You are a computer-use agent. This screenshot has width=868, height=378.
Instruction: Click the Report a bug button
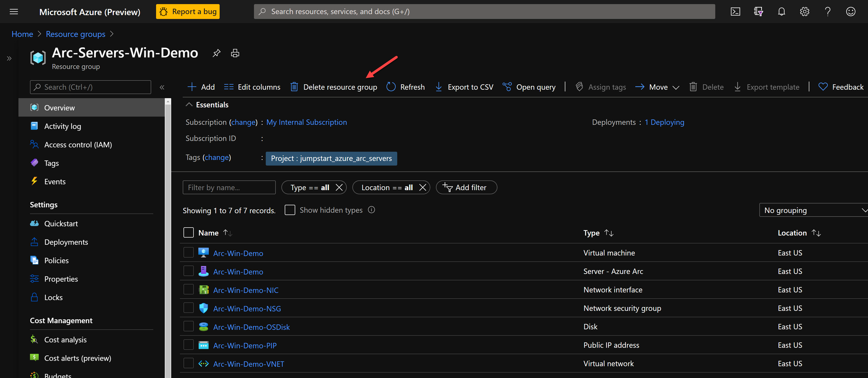(x=188, y=12)
